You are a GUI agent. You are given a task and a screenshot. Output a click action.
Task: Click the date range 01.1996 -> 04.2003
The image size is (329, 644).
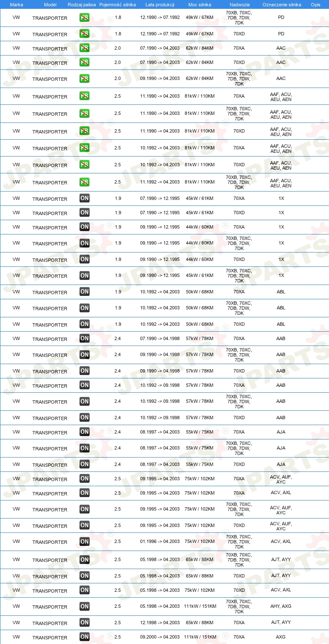tap(160, 541)
